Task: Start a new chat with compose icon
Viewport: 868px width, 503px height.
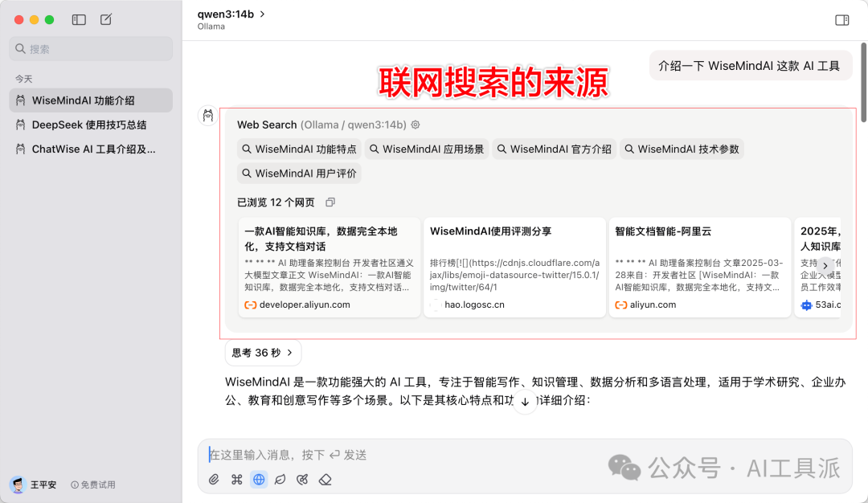Action: [106, 20]
